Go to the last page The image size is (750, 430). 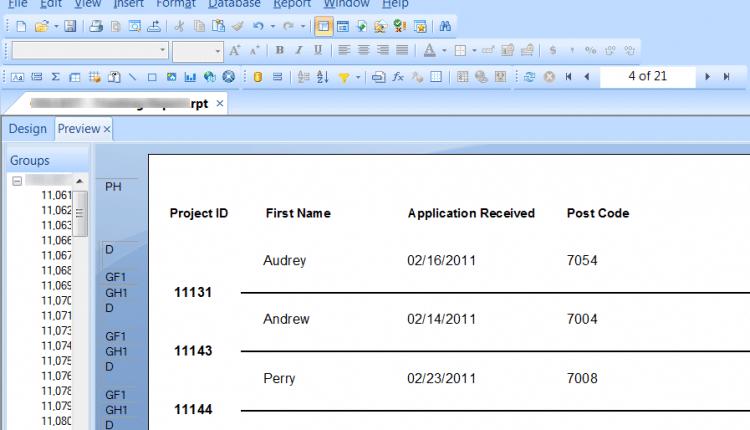pyautogui.click(x=727, y=77)
